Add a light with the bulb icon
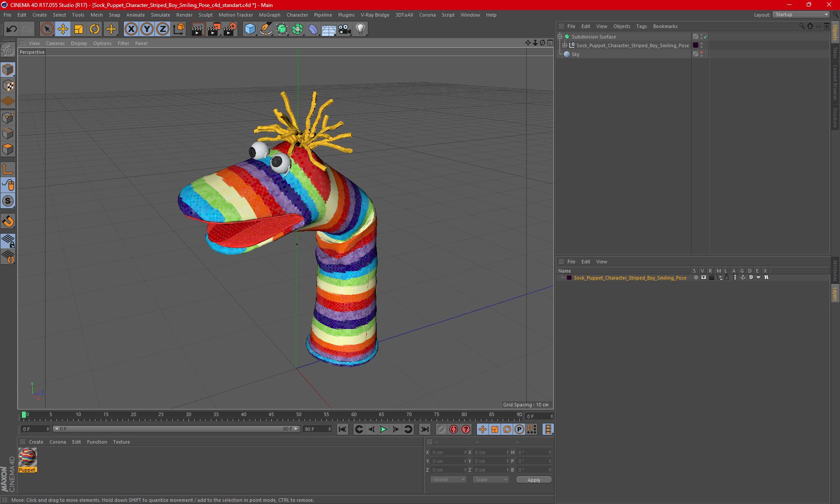The height and width of the screenshot is (504, 840). click(x=360, y=29)
